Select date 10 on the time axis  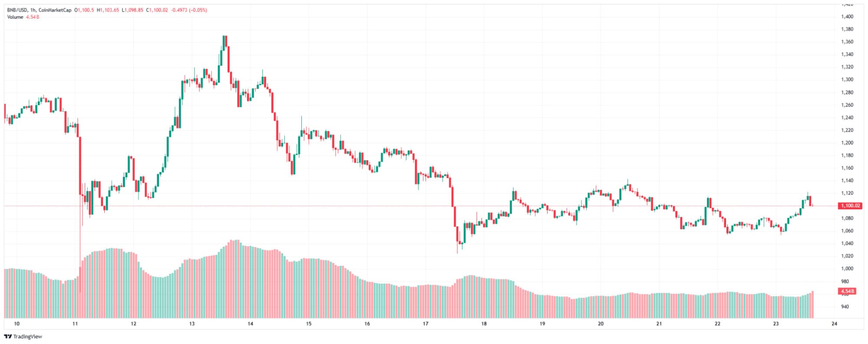pyautogui.click(x=17, y=324)
